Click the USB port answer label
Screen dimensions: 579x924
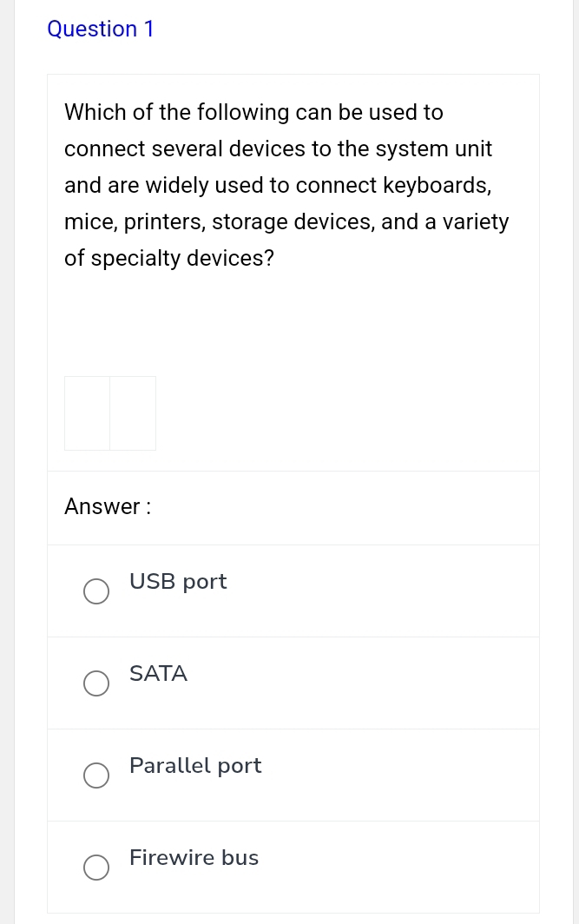click(178, 582)
